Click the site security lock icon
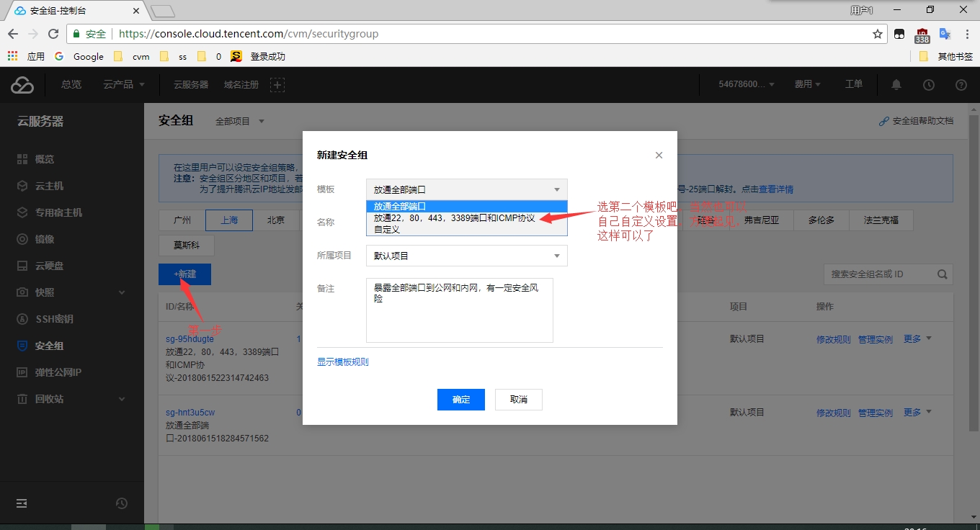Image resolution: width=980 pixels, height=530 pixels. 76,34
